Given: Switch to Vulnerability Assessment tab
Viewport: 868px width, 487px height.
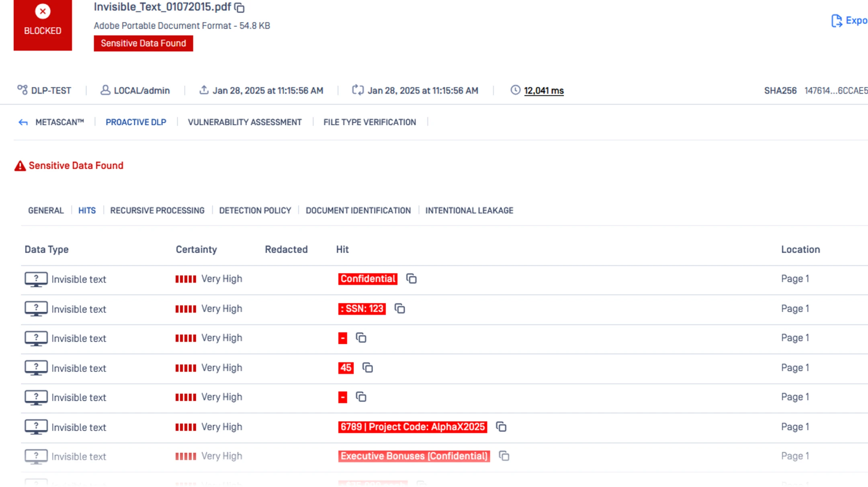Looking at the screenshot, I should click(x=244, y=122).
